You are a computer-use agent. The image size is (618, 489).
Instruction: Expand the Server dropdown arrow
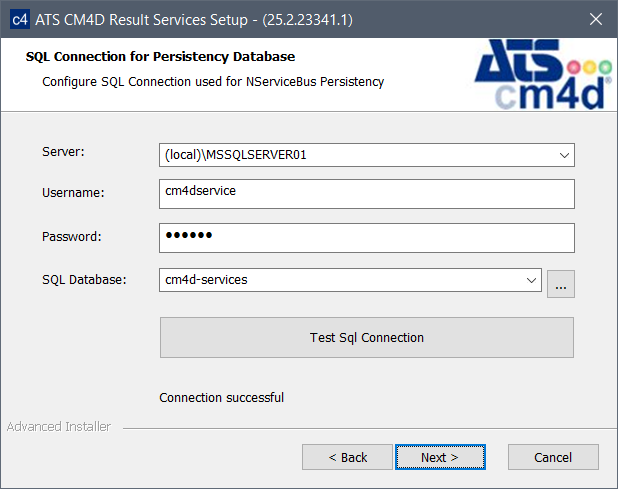[565, 156]
